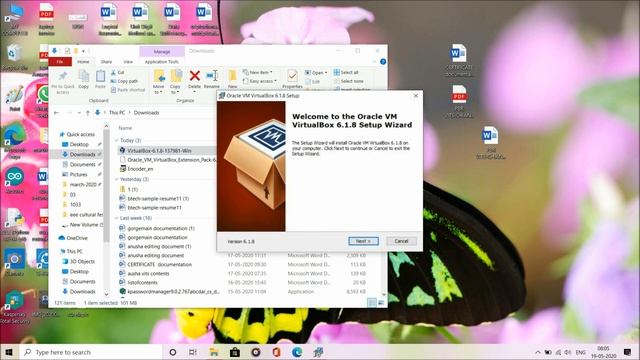Switch to the Home tab
The height and width of the screenshot is (360, 640).
tap(83, 62)
